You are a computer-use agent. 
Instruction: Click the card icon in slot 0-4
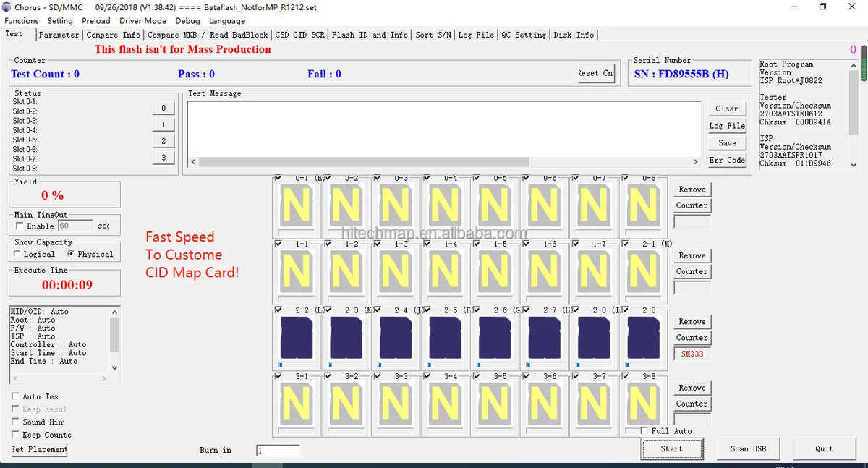[x=445, y=204]
